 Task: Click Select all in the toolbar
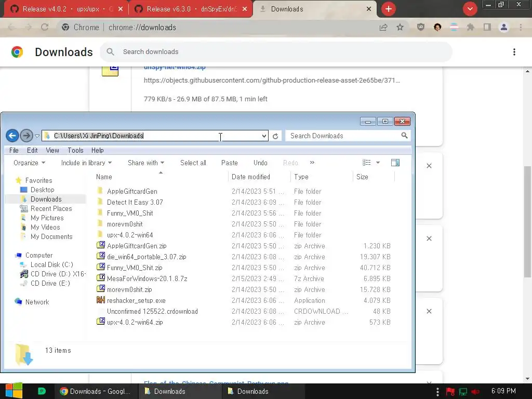pos(193,163)
